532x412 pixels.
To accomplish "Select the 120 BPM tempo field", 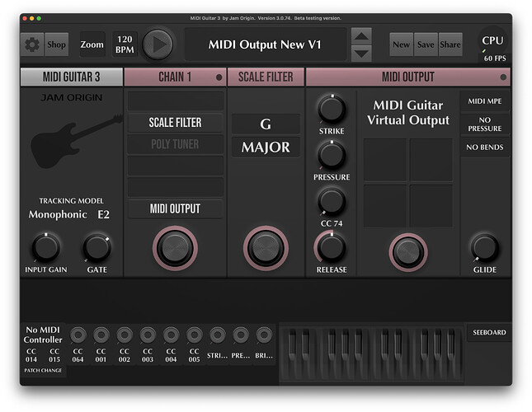I will [x=125, y=44].
